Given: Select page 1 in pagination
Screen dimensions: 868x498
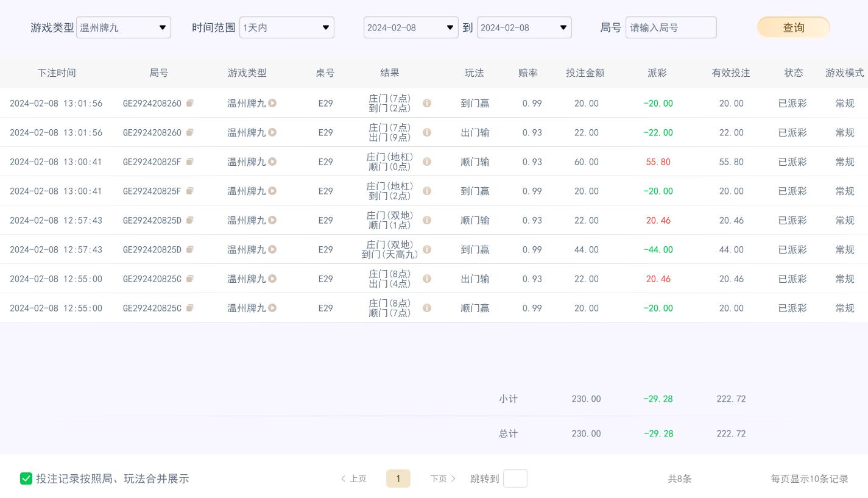Looking at the screenshot, I should pos(398,478).
